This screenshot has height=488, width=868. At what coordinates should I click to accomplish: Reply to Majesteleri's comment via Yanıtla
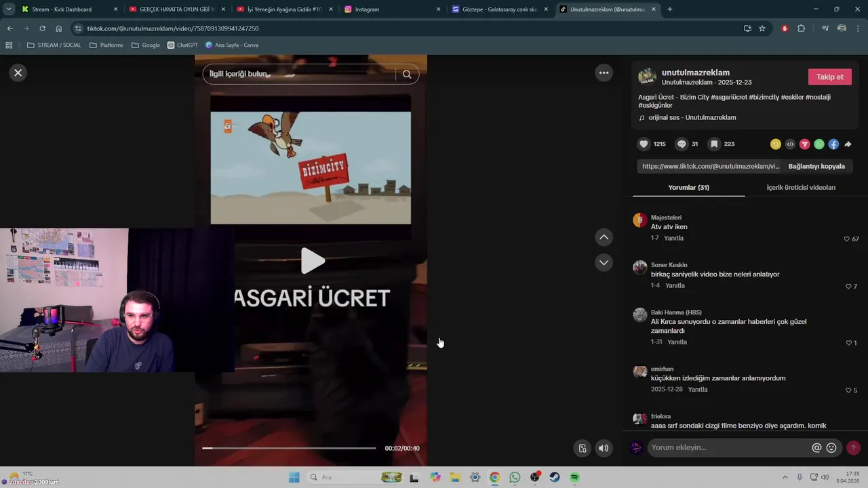point(673,238)
